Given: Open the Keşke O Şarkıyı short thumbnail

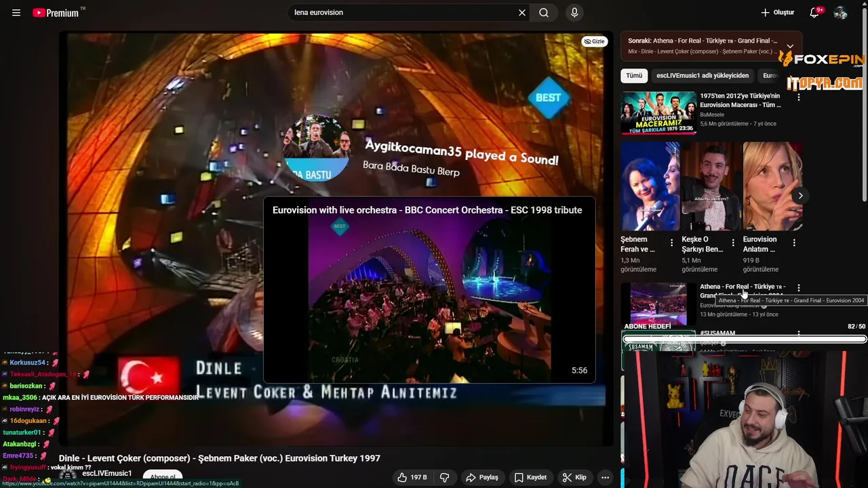Looking at the screenshot, I should [x=711, y=186].
